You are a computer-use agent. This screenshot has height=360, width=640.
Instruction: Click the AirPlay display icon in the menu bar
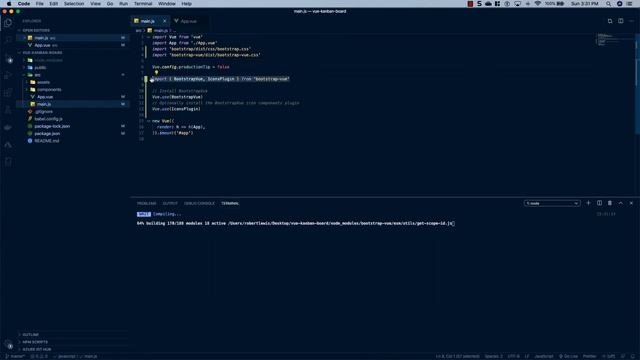pyautogui.click(x=517, y=4)
